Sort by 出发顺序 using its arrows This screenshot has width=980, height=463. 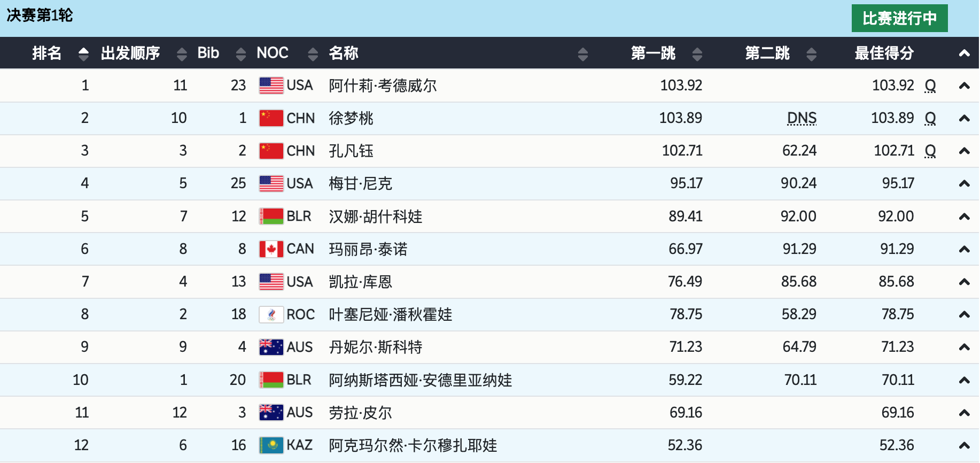pyautogui.click(x=182, y=53)
